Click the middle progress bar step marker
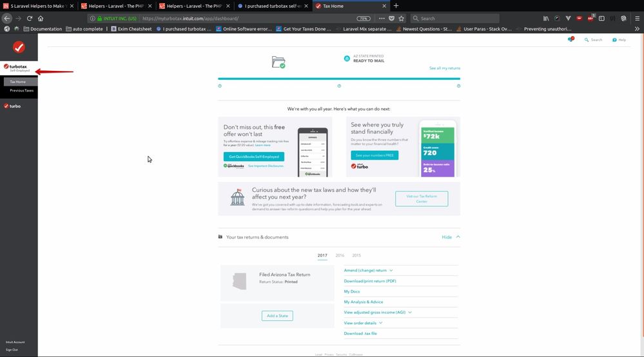The height and width of the screenshot is (357, 644). (339, 86)
